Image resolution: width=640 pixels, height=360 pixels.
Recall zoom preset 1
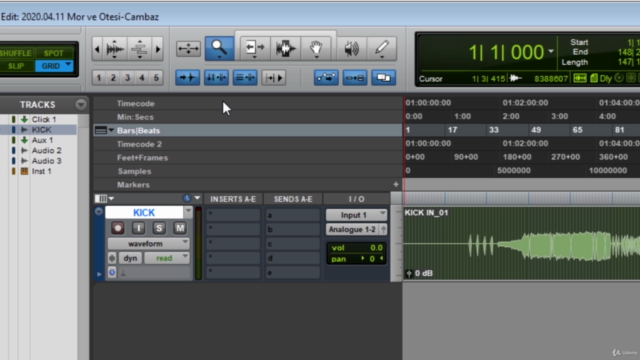pyautogui.click(x=99, y=78)
